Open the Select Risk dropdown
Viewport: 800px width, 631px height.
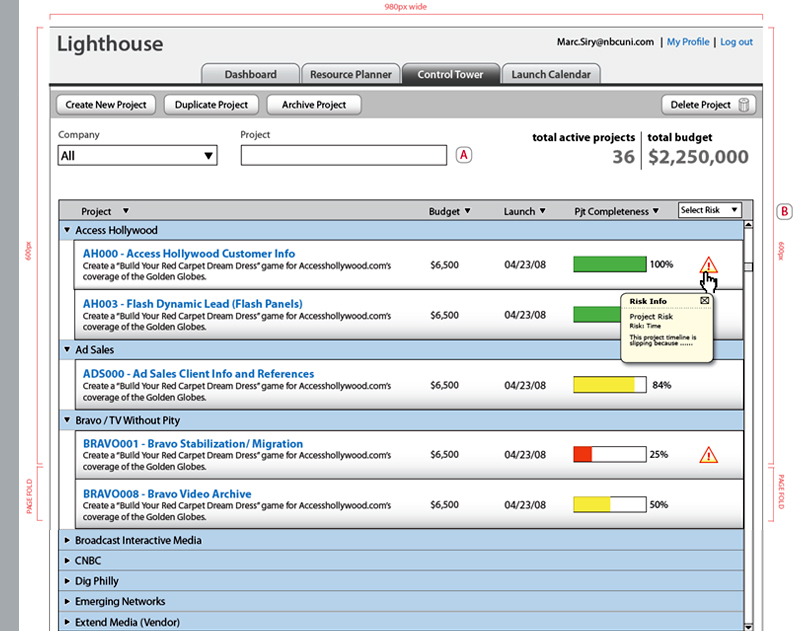710,210
